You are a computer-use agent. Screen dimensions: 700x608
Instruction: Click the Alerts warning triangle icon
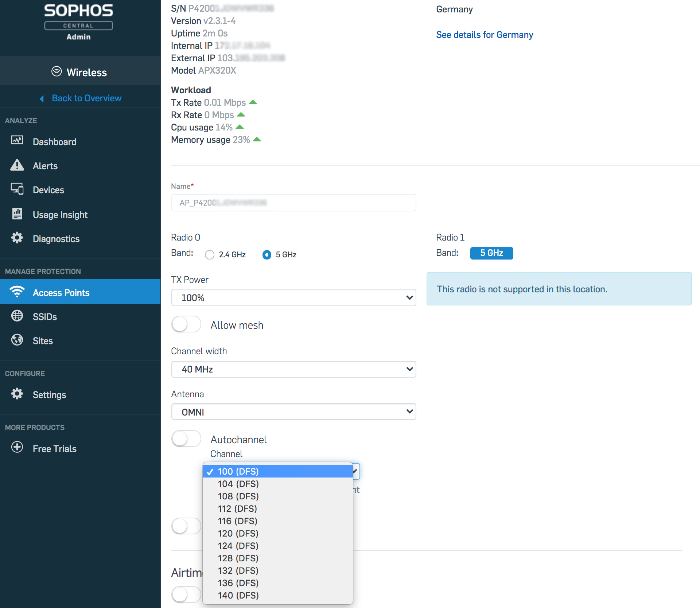(17, 165)
